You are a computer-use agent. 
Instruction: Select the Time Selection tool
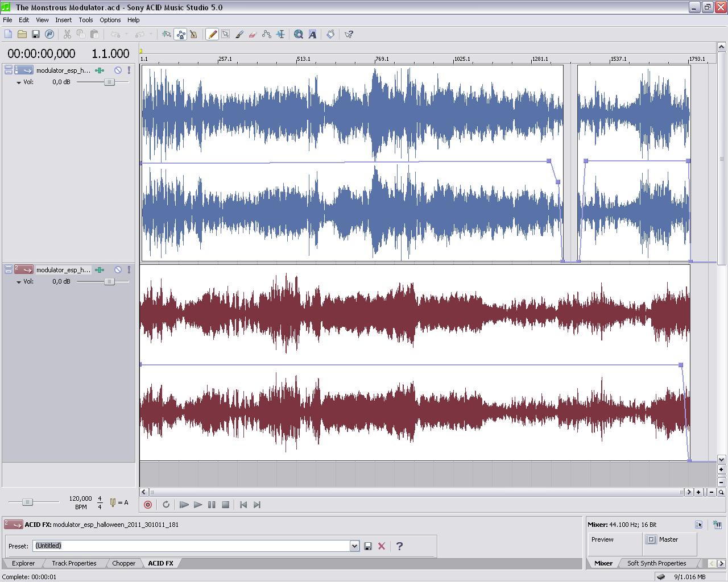pos(280,34)
